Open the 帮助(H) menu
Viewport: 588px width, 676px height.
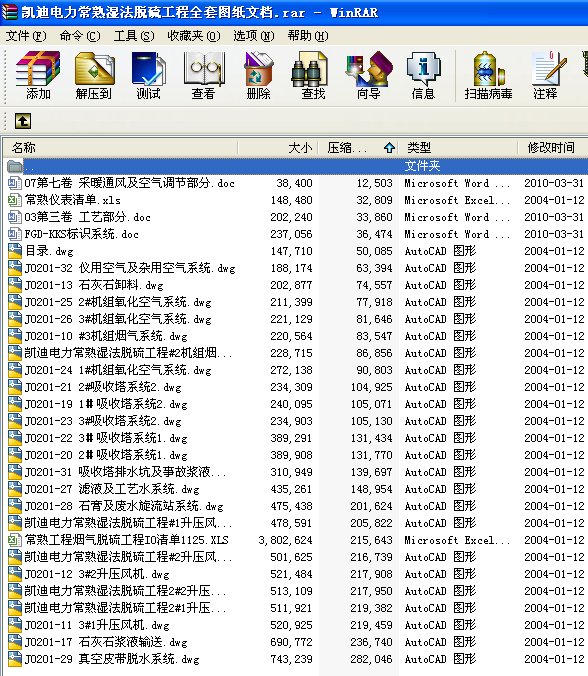click(308, 36)
